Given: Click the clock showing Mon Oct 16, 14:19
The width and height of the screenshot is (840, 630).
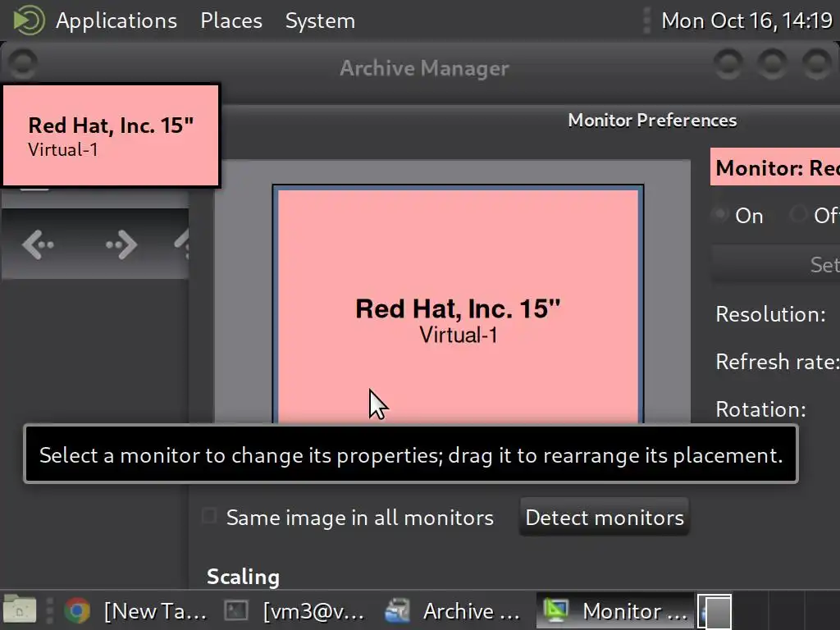Looking at the screenshot, I should point(746,21).
